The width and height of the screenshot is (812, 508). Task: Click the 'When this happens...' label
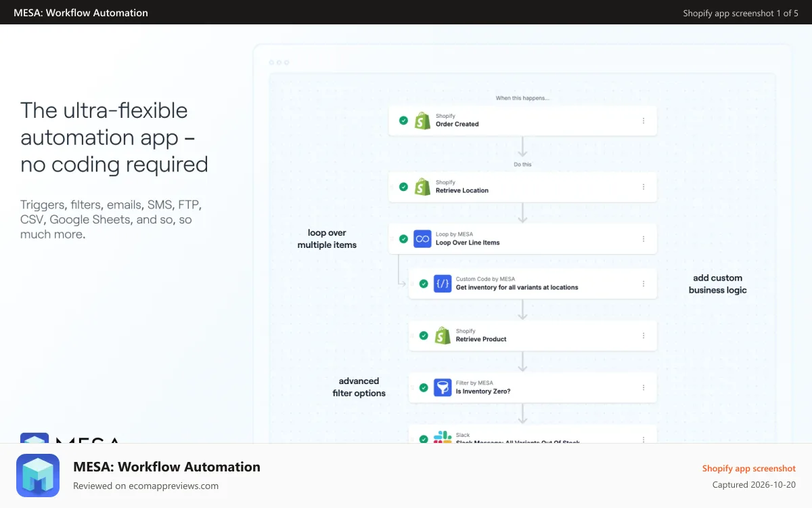pos(522,98)
